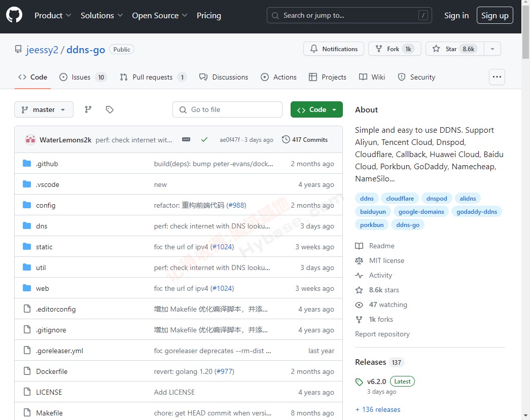This screenshot has height=420, width=530.
Task: Click the Search or jump to field
Action: click(349, 16)
